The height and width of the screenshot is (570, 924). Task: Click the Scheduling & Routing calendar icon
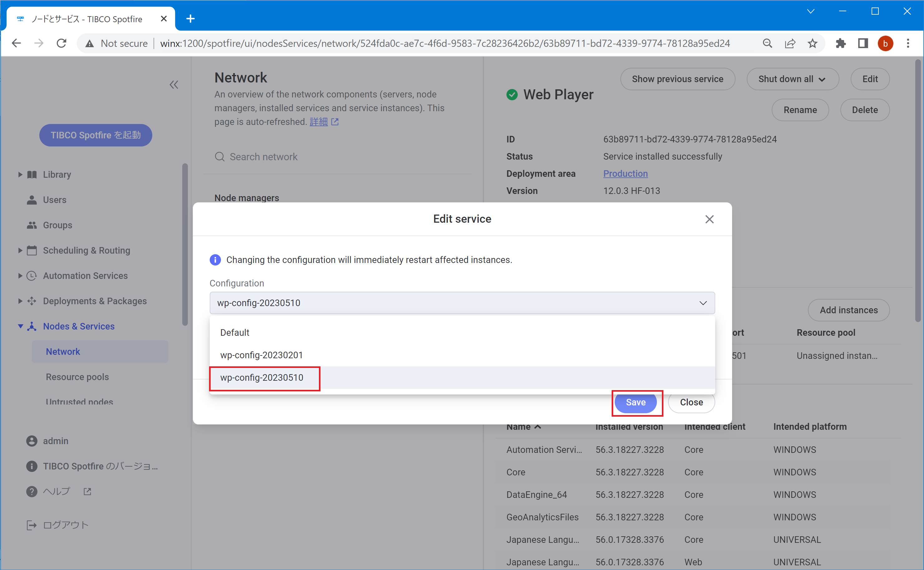click(32, 250)
